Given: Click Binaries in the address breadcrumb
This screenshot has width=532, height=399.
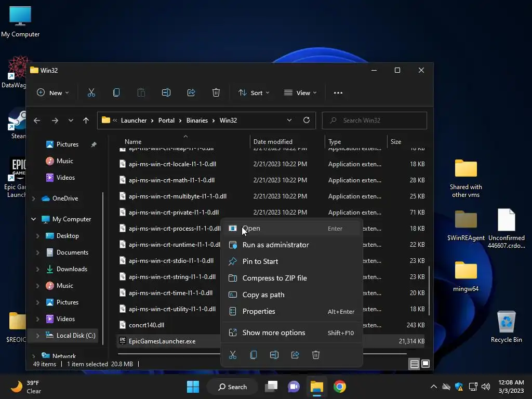Looking at the screenshot, I should click(x=197, y=121).
